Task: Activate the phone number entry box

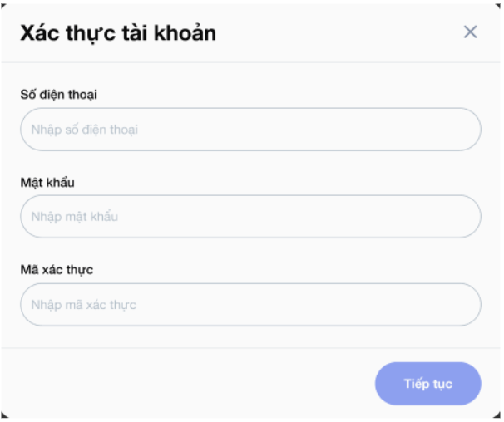Action: [x=250, y=130]
